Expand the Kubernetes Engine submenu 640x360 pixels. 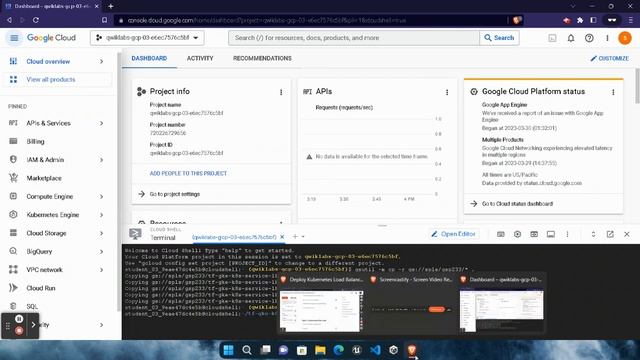[101, 215]
